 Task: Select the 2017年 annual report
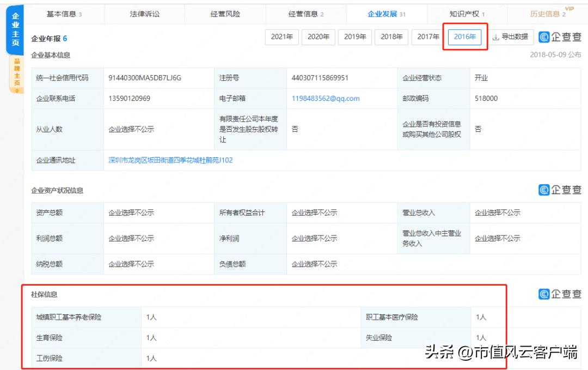click(428, 37)
